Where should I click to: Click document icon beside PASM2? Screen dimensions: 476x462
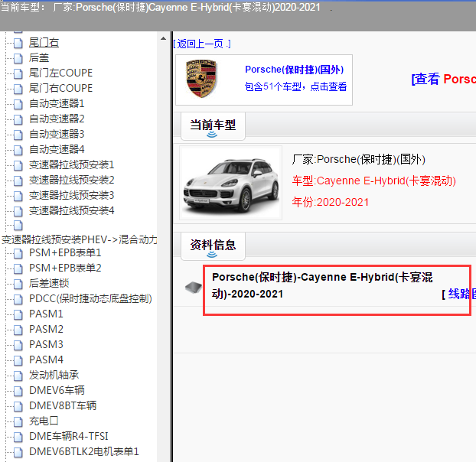click(x=18, y=330)
